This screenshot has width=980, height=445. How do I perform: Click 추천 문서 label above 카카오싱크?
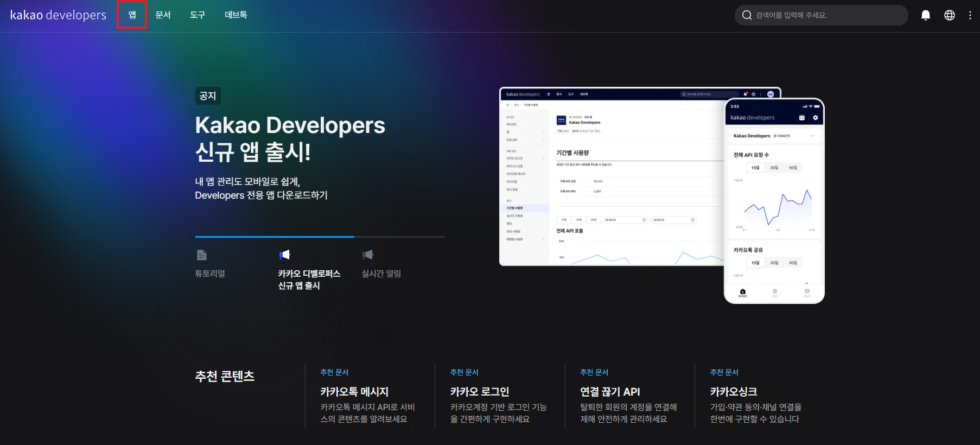pyautogui.click(x=724, y=372)
